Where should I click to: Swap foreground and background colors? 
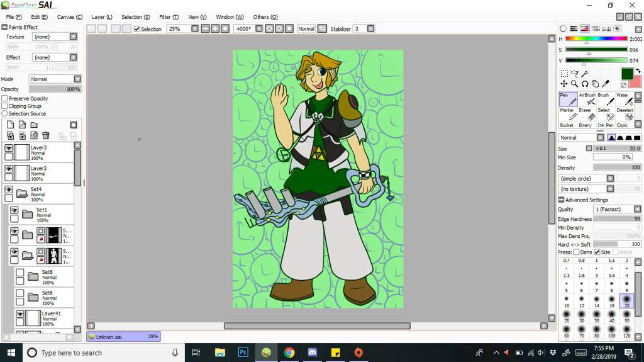coord(638,71)
